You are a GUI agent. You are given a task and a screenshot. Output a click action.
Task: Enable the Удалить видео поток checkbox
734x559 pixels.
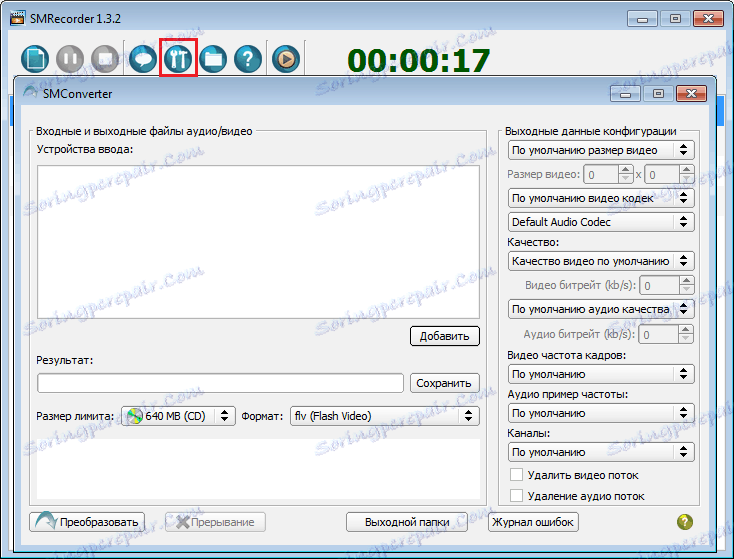[x=516, y=475]
